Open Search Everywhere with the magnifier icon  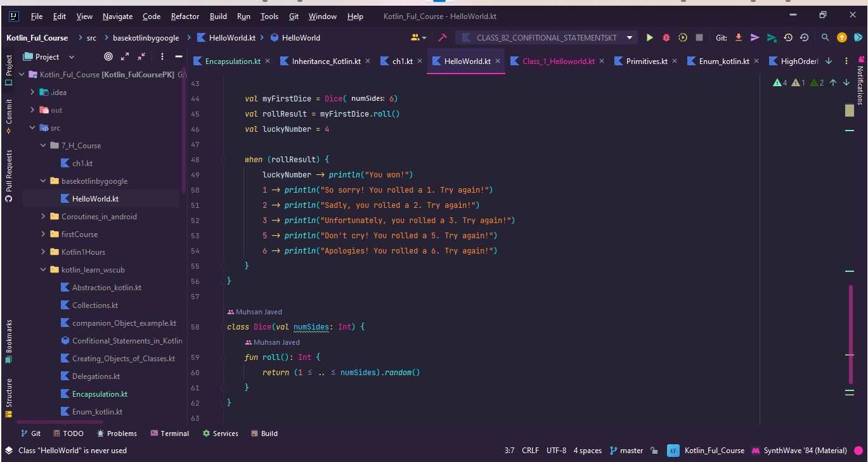point(825,37)
